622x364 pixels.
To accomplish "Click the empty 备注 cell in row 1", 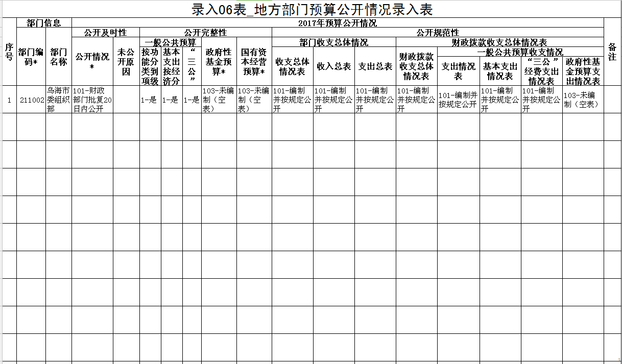I will (612, 100).
